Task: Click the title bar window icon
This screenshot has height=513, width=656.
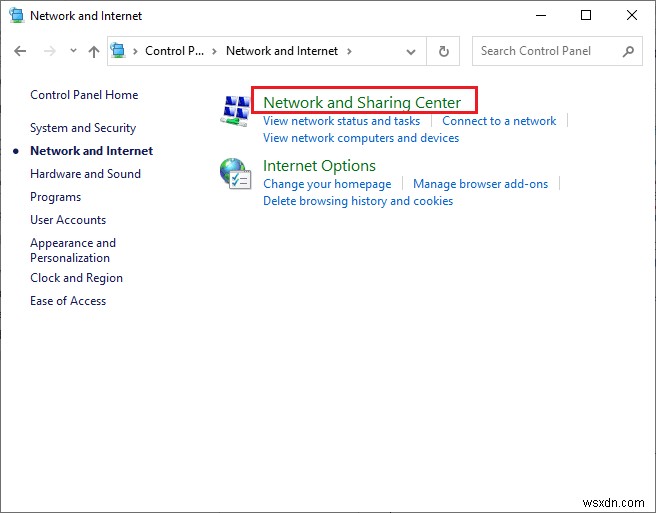Action: [x=17, y=15]
